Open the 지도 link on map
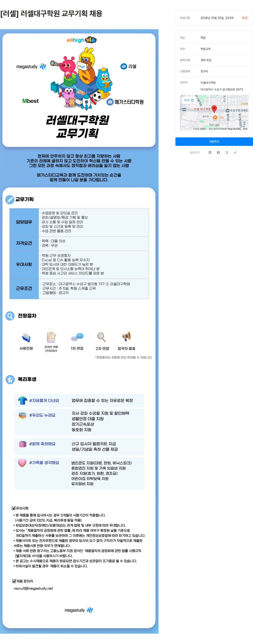This screenshot has width=253, height=644. click(x=189, y=100)
